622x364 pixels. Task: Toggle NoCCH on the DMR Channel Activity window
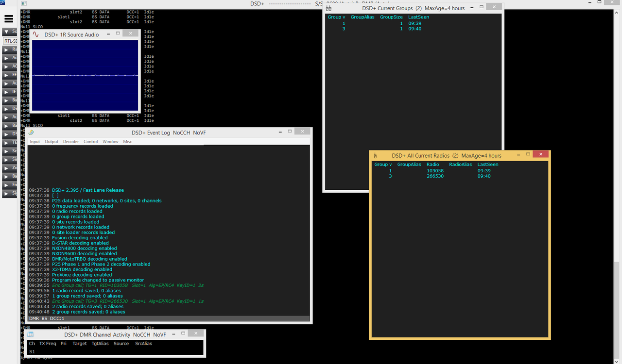tap(141, 334)
